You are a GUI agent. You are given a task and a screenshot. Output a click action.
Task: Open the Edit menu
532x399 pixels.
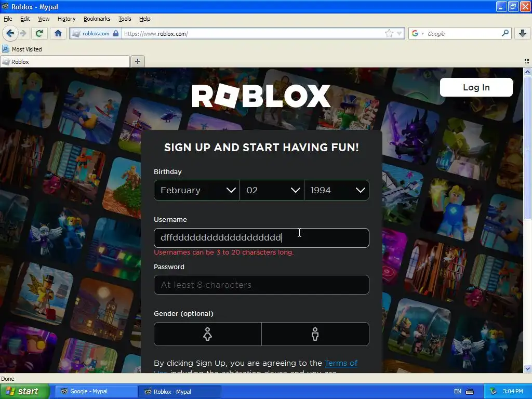(x=25, y=19)
